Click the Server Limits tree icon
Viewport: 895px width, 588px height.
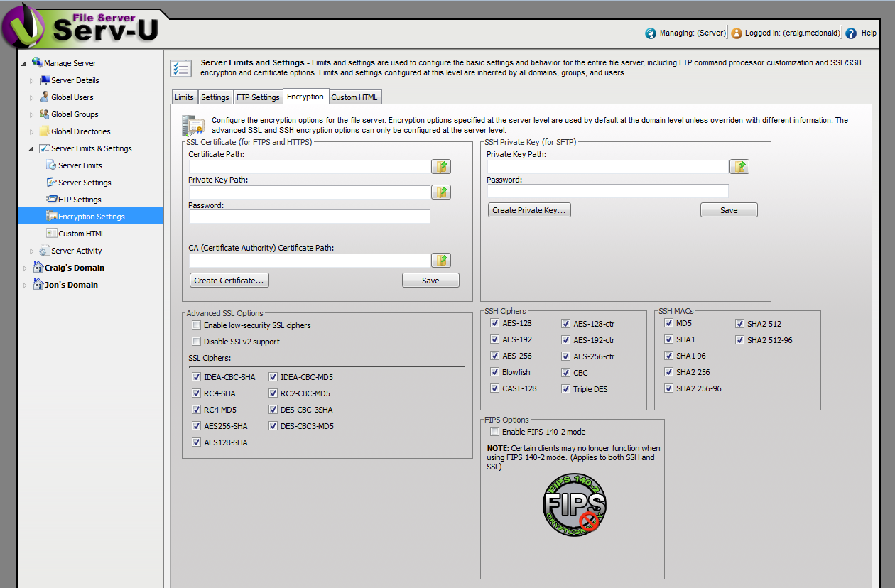51,165
